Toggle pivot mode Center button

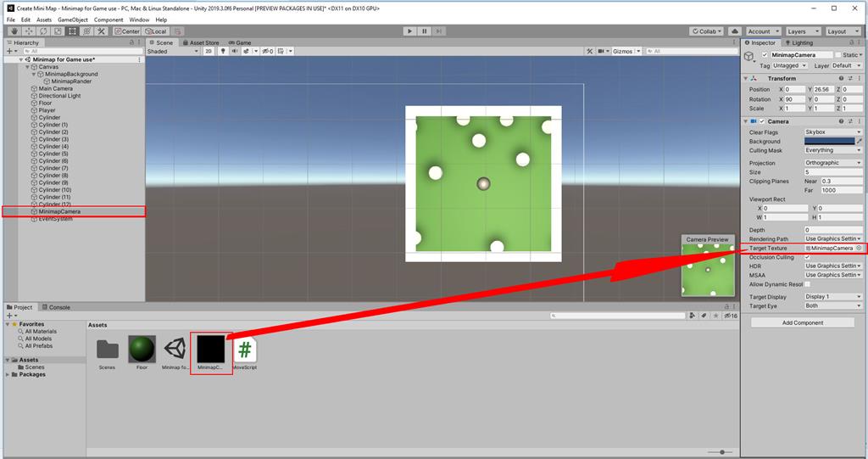[x=127, y=31]
